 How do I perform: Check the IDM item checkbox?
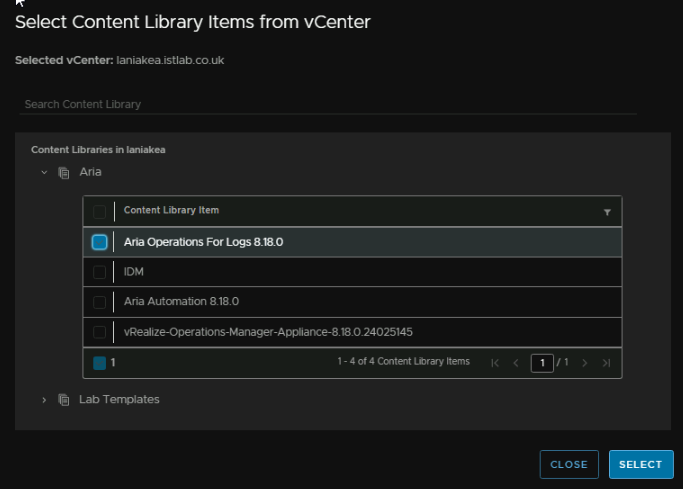99,272
